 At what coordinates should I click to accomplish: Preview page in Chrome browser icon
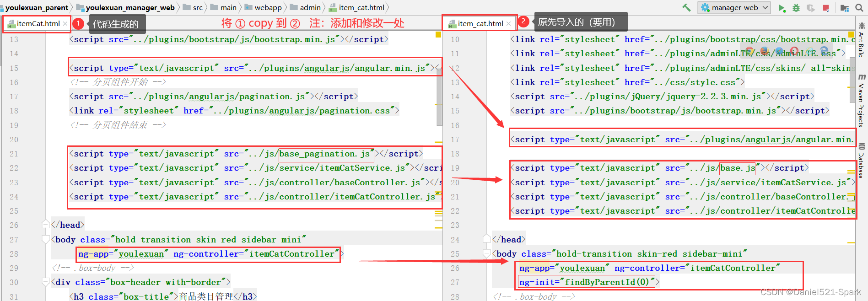coord(749,51)
